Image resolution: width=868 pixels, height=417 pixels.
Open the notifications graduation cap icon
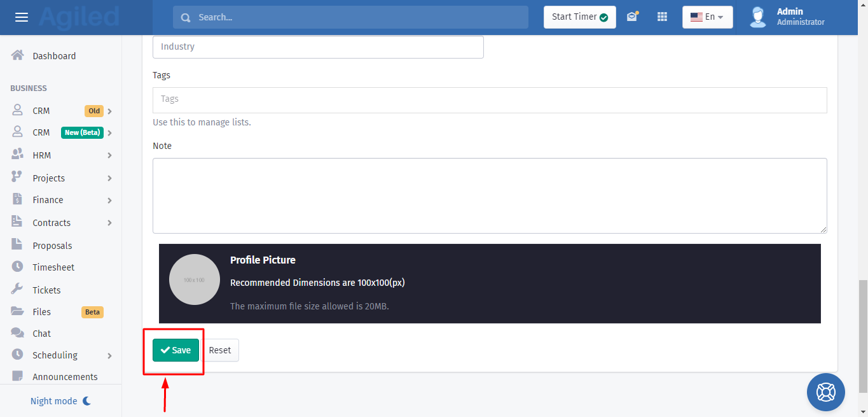coord(631,17)
